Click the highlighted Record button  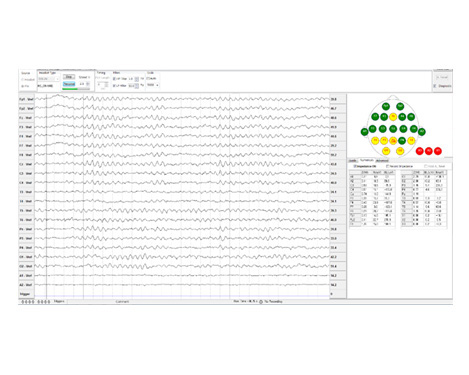(69, 84)
